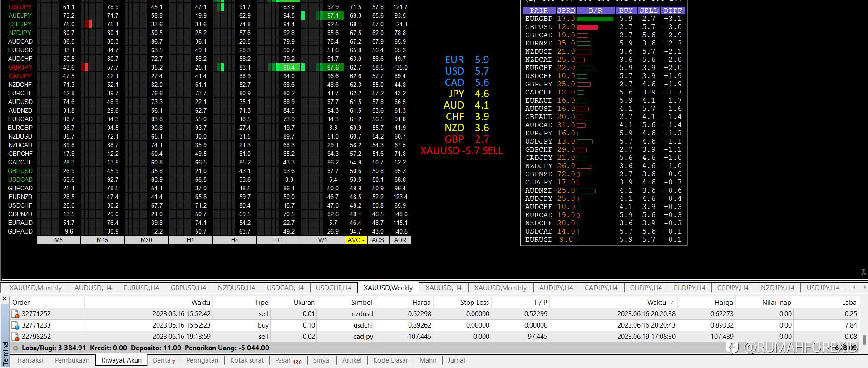Image resolution: width=868 pixels, height=368 pixels.
Task: Open the NZDUSD,H4 chart tab
Action: click(237, 288)
